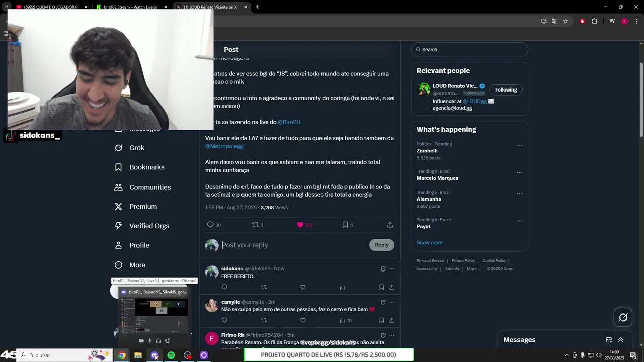Like sidokans FREE BEBETO comment

point(303,287)
